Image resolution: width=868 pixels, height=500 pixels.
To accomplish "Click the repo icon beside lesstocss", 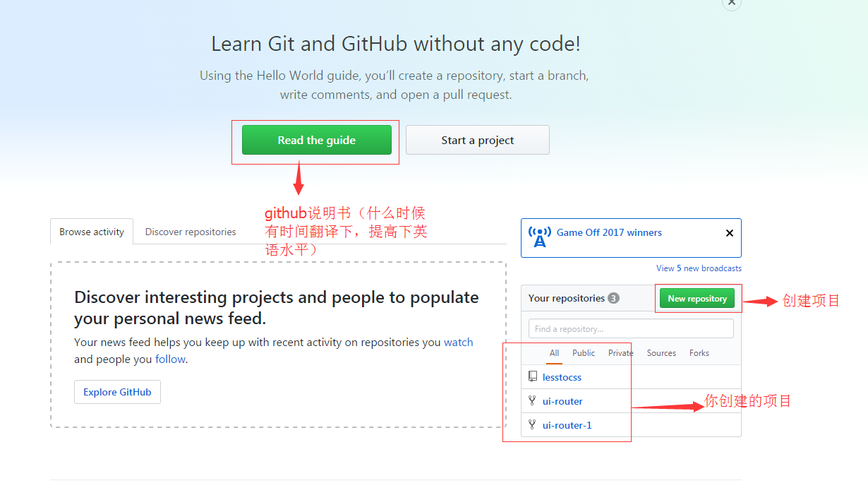I will pos(533,376).
